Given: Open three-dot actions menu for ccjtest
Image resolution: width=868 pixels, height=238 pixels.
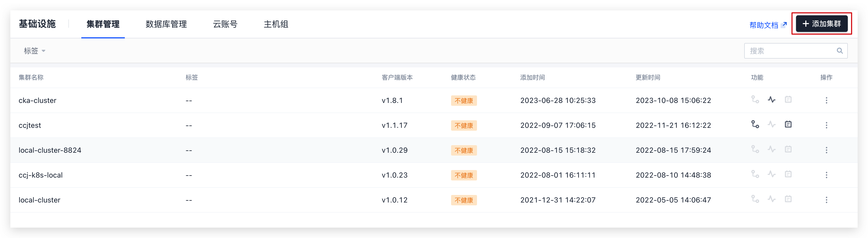Looking at the screenshot, I should (x=826, y=125).
